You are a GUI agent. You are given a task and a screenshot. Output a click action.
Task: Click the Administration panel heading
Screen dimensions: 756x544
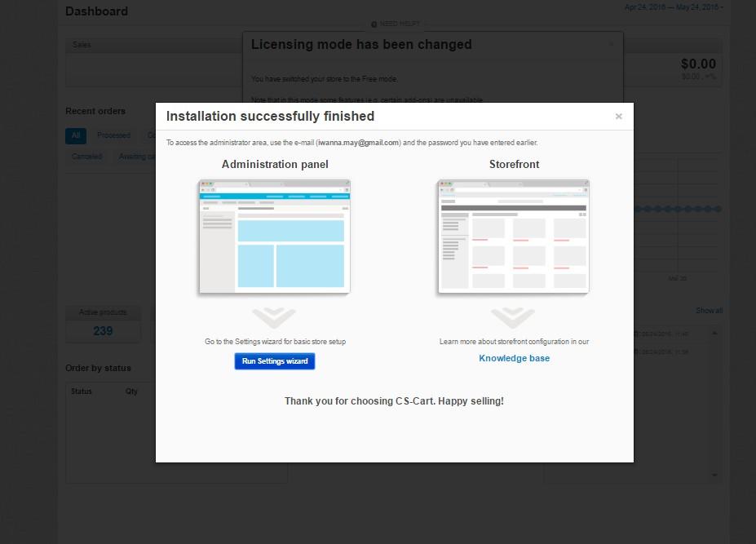pyautogui.click(x=275, y=165)
